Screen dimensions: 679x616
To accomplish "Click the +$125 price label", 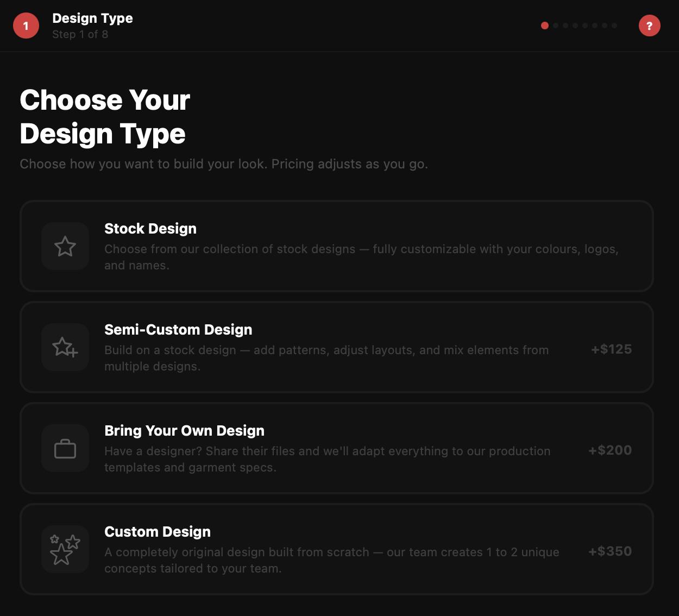I will (612, 349).
